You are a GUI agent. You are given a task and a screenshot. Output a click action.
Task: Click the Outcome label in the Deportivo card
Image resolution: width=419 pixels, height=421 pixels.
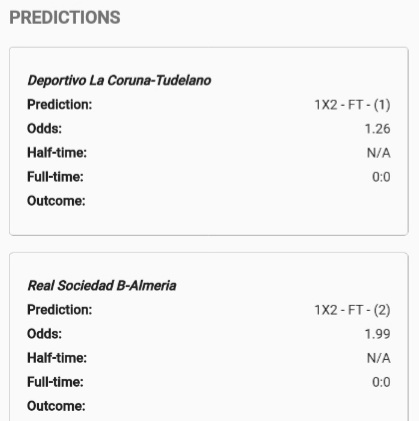coord(56,201)
